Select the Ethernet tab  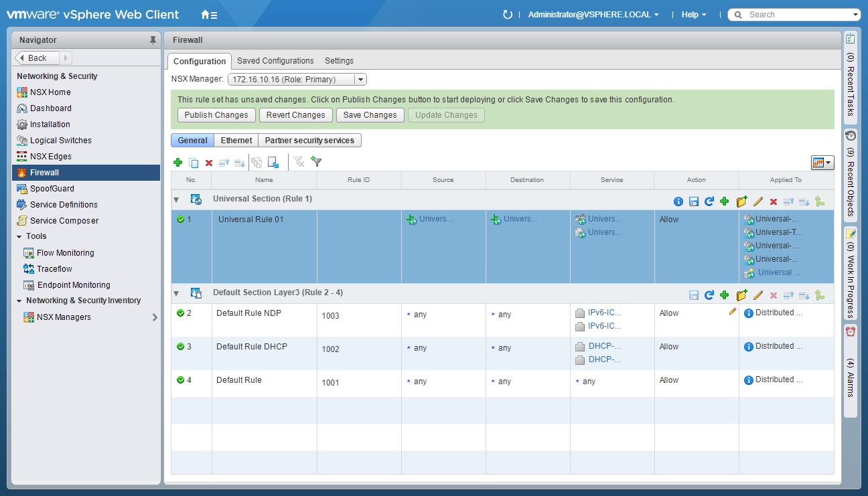point(236,141)
